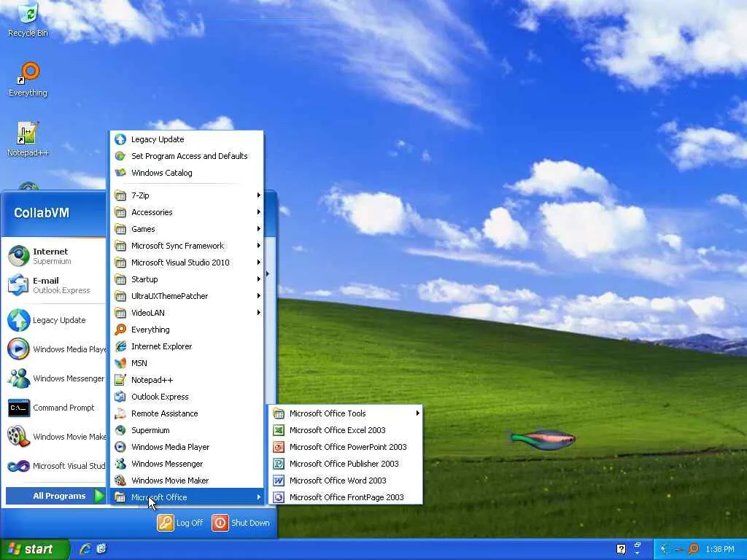The image size is (747, 560).
Task: Select the highlighted Microsoft Office folder
Action: click(187, 497)
